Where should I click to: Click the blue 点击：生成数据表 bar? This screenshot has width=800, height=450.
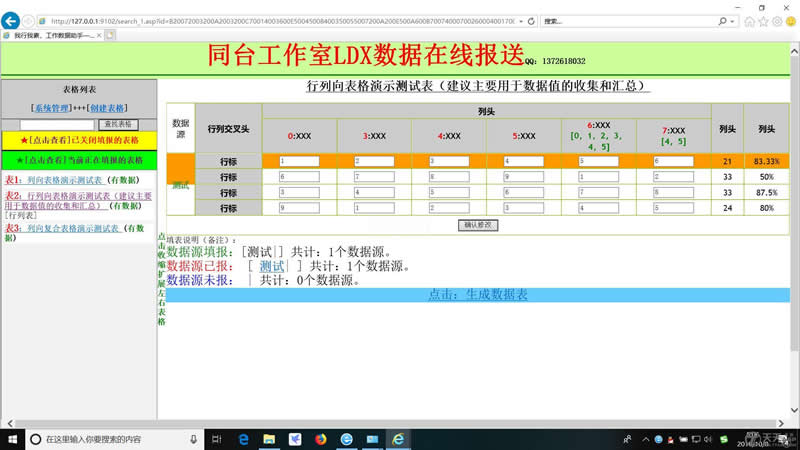(476, 294)
